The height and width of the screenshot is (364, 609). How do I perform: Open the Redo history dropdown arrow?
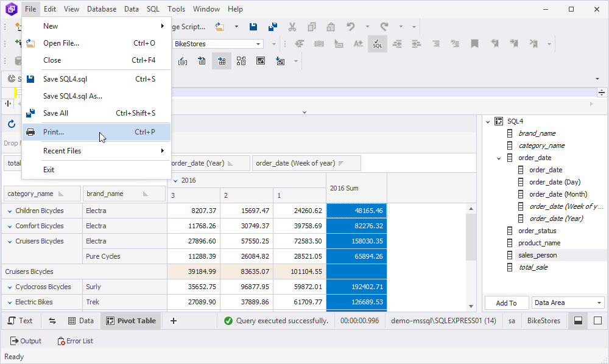401,27
